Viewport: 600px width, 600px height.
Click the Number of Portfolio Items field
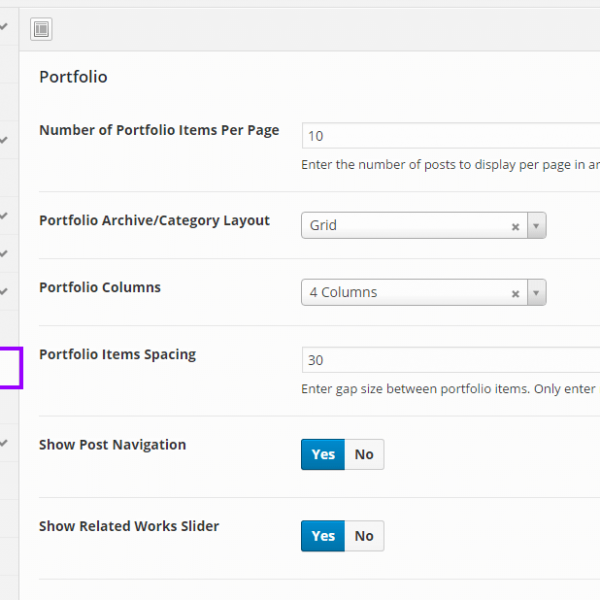coord(450,136)
